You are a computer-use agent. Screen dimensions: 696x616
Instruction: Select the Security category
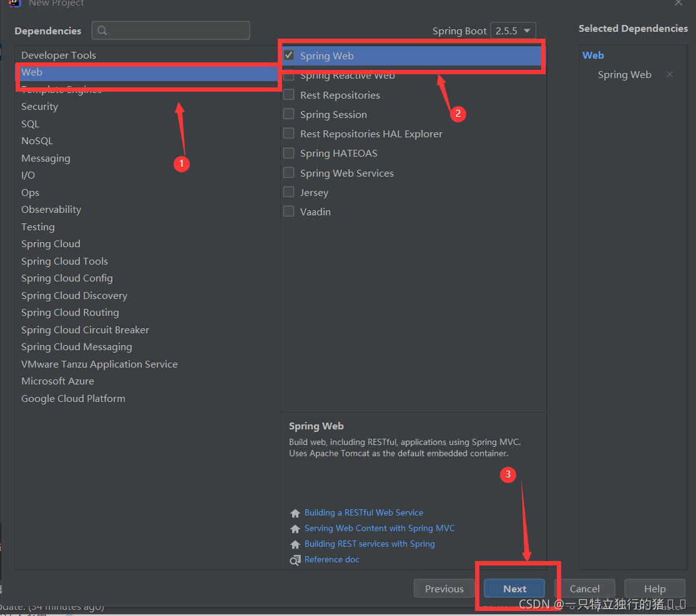pos(147,107)
